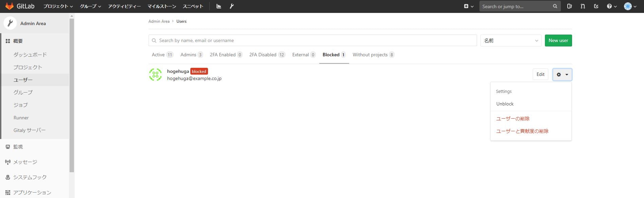Open the Merge requests icon in navbar
This screenshot has height=198, width=644.
point(583,6)
